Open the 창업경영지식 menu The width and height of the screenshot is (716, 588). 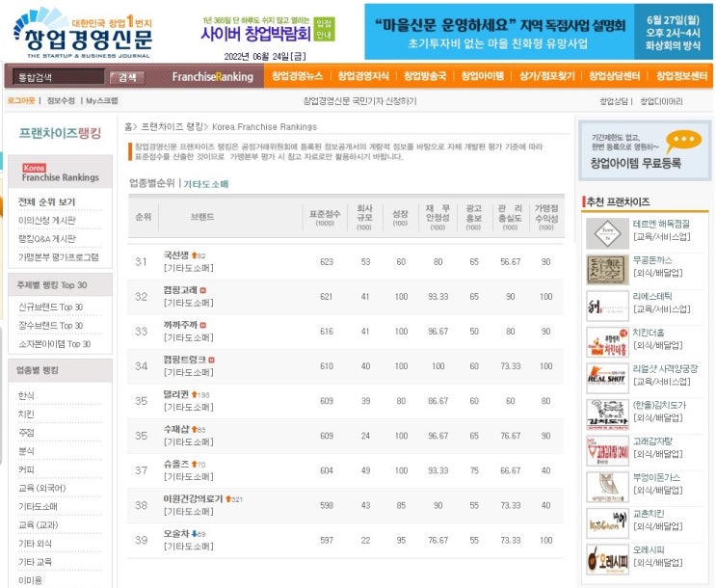[x=363, y=76]
